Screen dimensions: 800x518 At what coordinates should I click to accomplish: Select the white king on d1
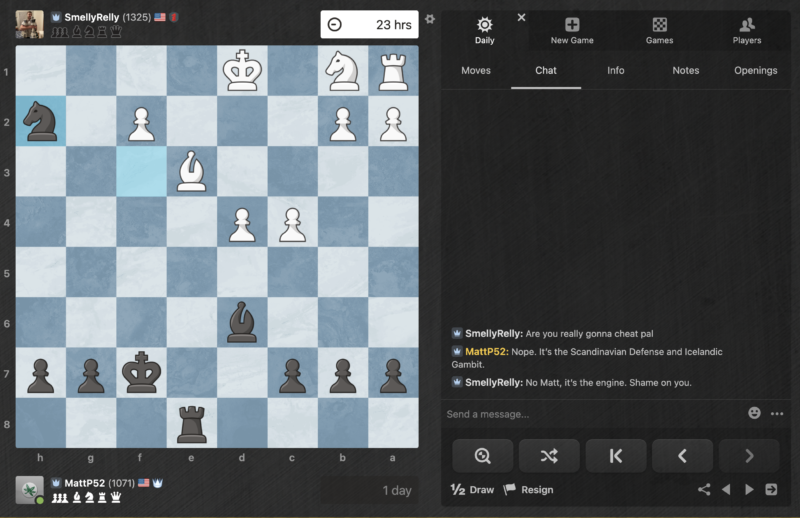[242, 70]
